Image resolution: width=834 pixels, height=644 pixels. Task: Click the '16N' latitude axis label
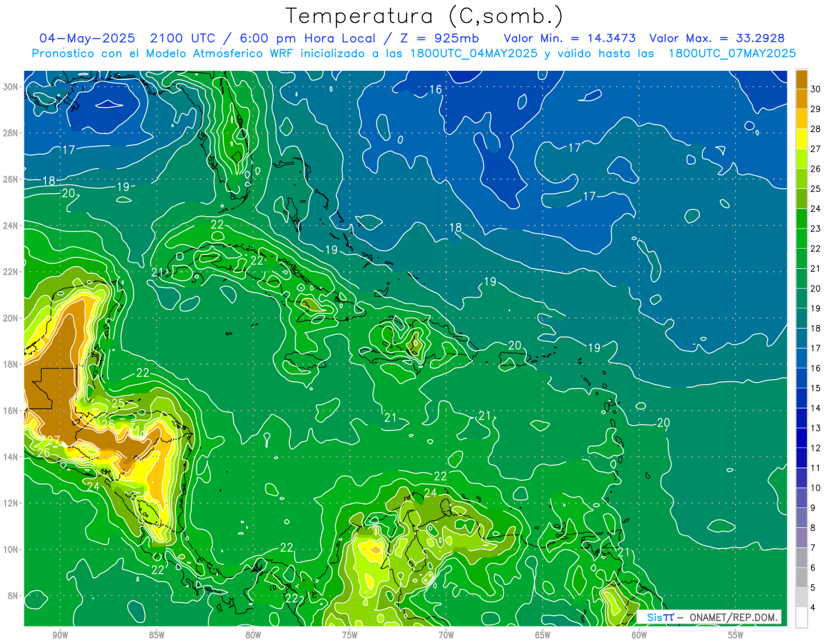12,411
